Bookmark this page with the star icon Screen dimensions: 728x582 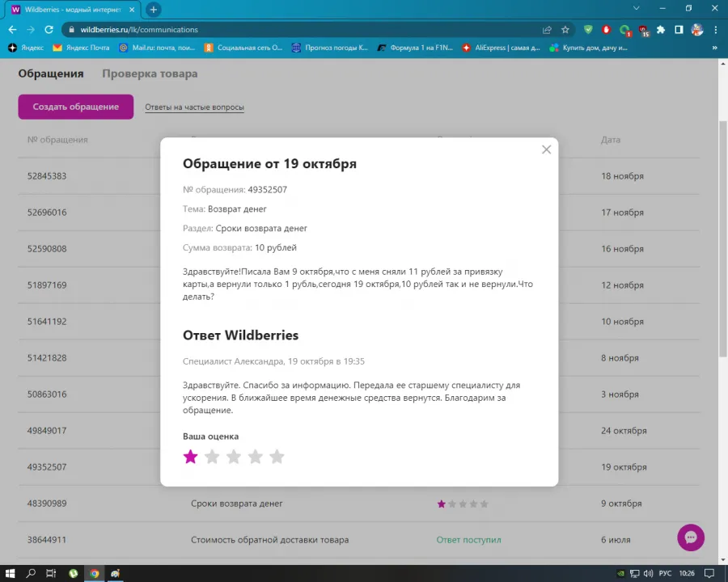click(565, 30)
